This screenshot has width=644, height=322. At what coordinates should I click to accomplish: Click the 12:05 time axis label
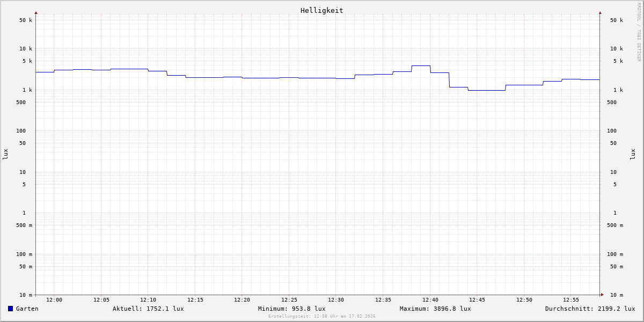tap(101, 300)
